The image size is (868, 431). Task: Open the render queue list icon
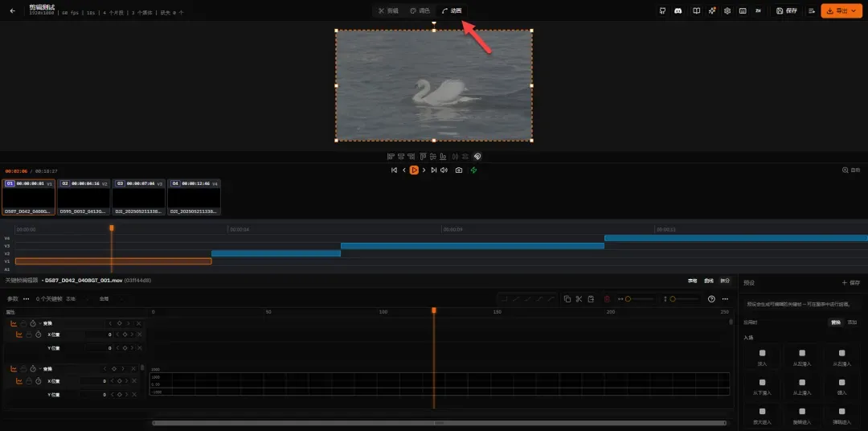tap(812, 10)
